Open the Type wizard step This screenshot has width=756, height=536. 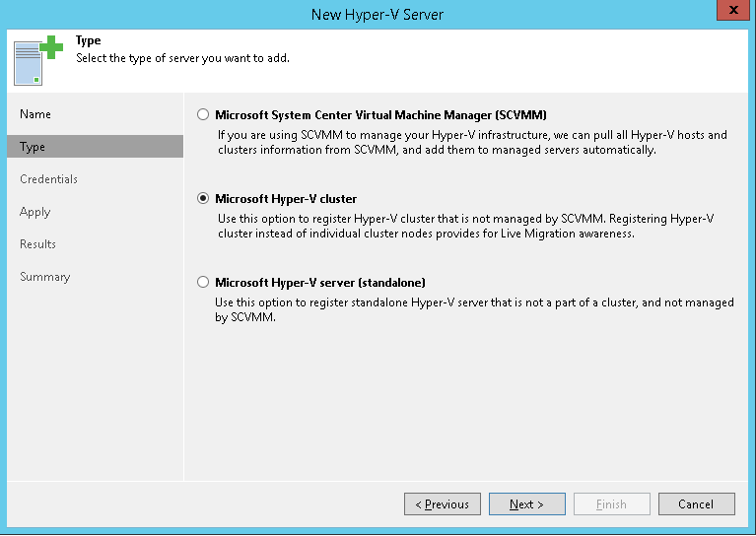coord(95,147)
